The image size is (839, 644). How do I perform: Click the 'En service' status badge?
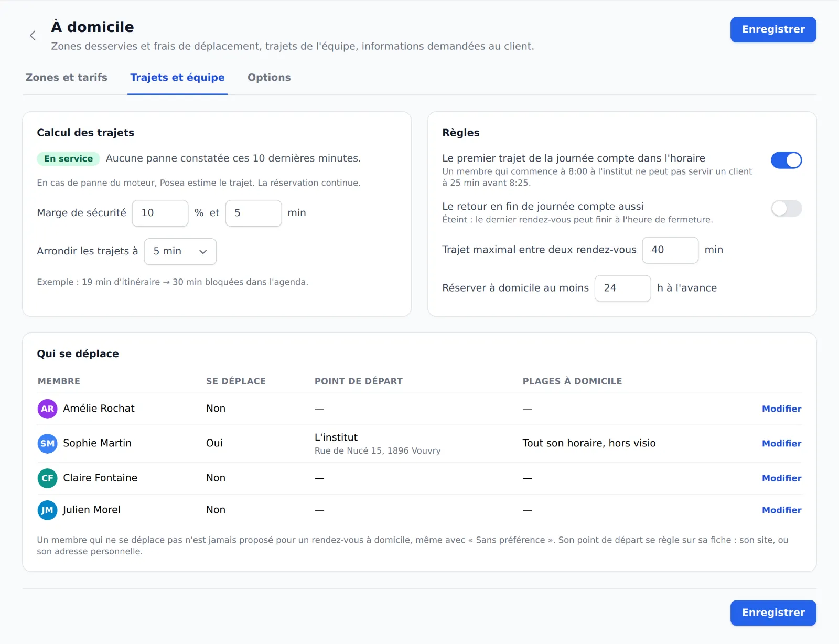[x=68, y=159]
